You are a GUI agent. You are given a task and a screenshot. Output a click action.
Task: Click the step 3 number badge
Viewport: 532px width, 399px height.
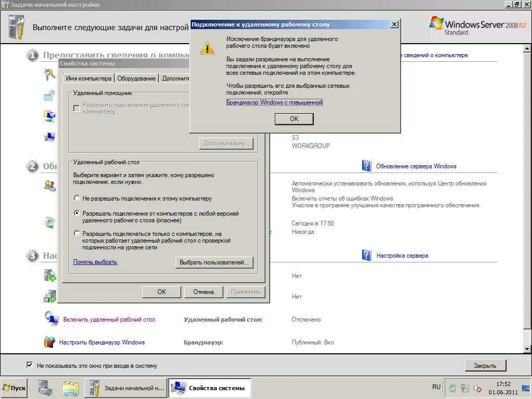pyautogui.click(x=32, y=256)
